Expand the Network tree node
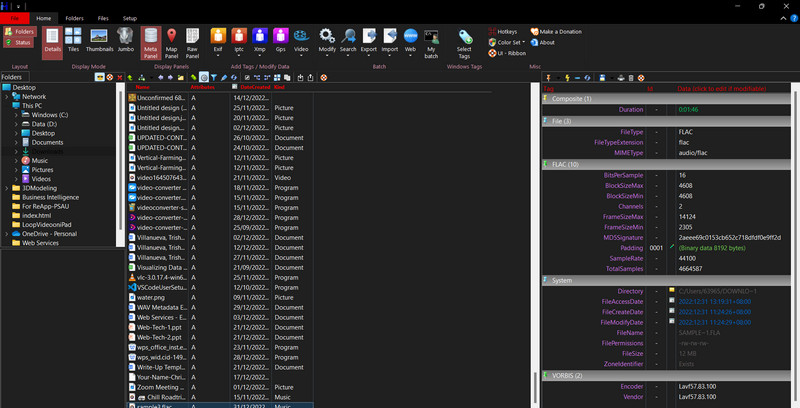This screenshot has width=800, height=408. (7, 97)
